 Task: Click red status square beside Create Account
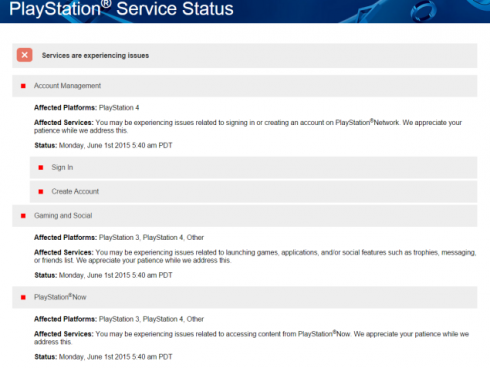[41, 192]
